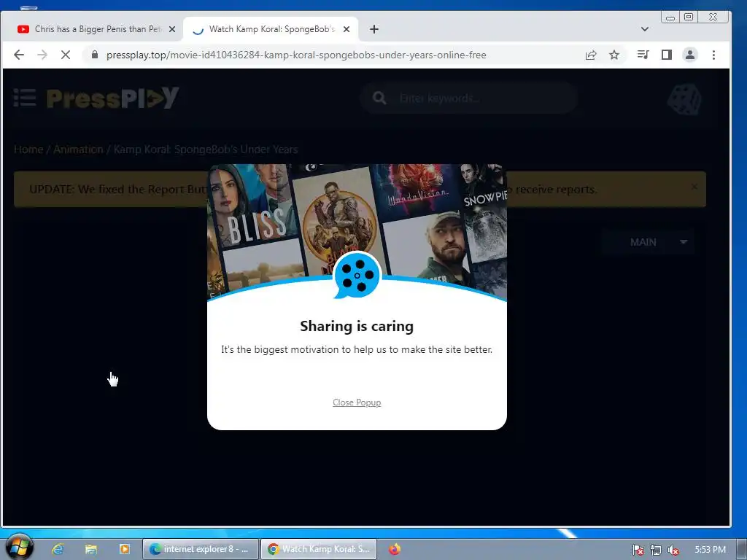The image size is (747, 560).
Task: Launch Firefox from taskbar
Action: click(395, 549)
